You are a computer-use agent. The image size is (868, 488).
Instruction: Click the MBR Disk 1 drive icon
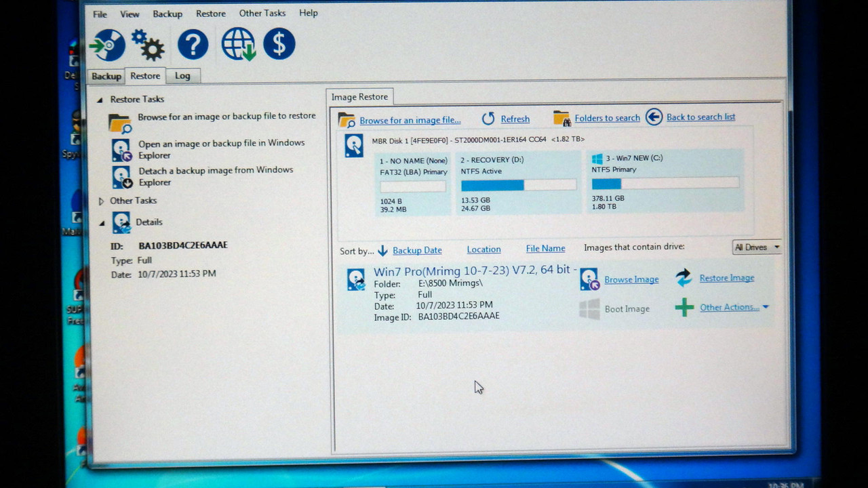point(354,146)
